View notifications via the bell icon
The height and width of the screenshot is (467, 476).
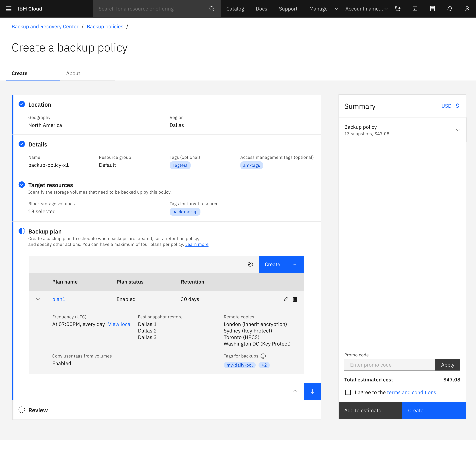coord(450,9)
